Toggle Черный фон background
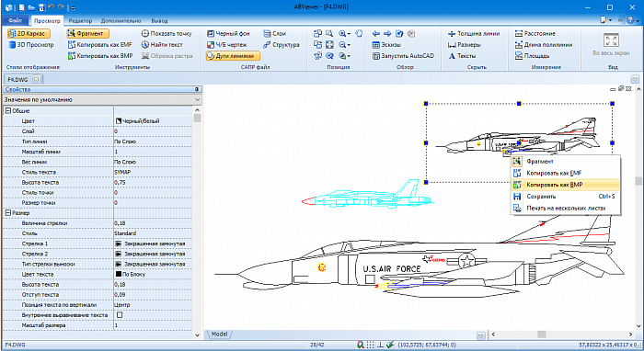Viewport: 644px width, 351px height. 228,34
